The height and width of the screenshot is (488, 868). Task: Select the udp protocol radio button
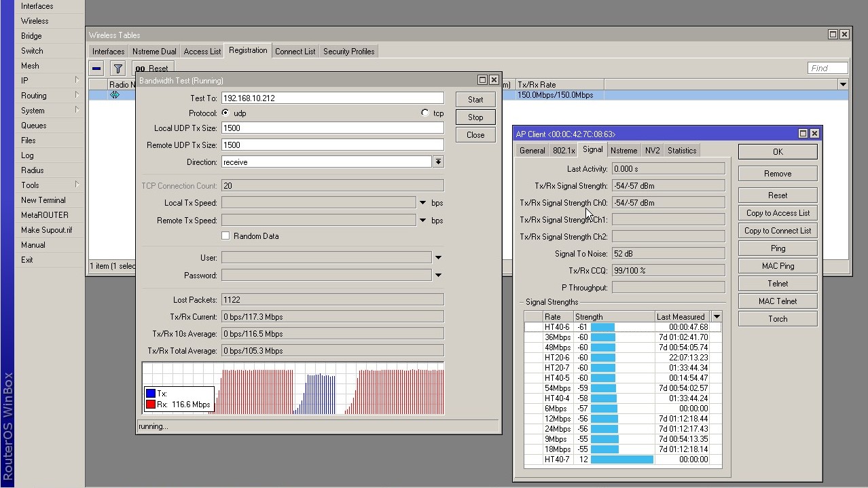pyautogui.click(x=225, y=113)
